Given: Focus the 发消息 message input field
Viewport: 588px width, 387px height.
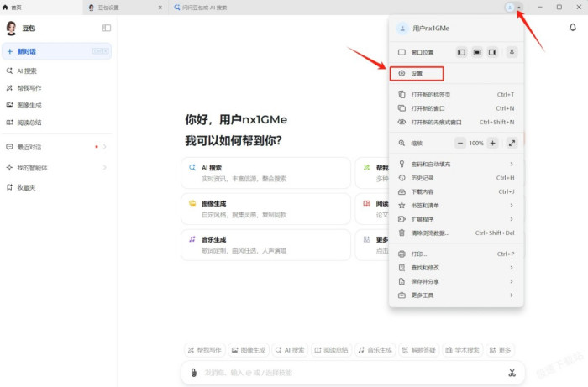Looking at the screenshot, I should 353,373.
